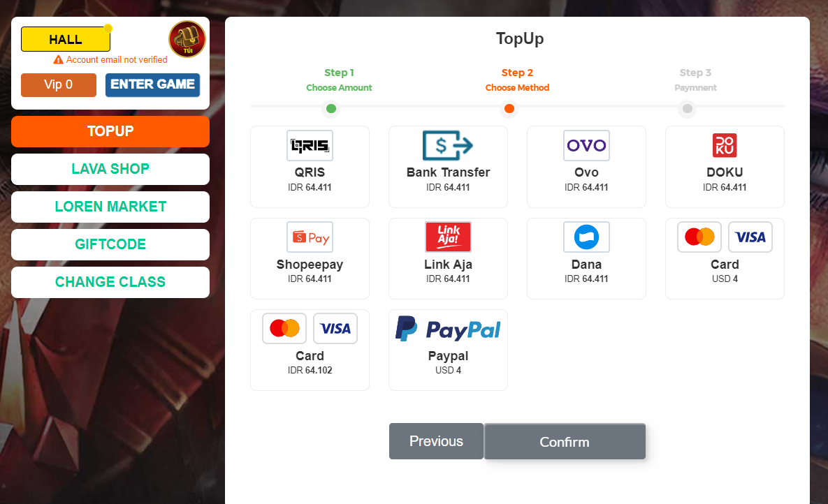Open the treasure bag icon
Viewport: 828px width, 504px height.
click(x=187, y=39)
